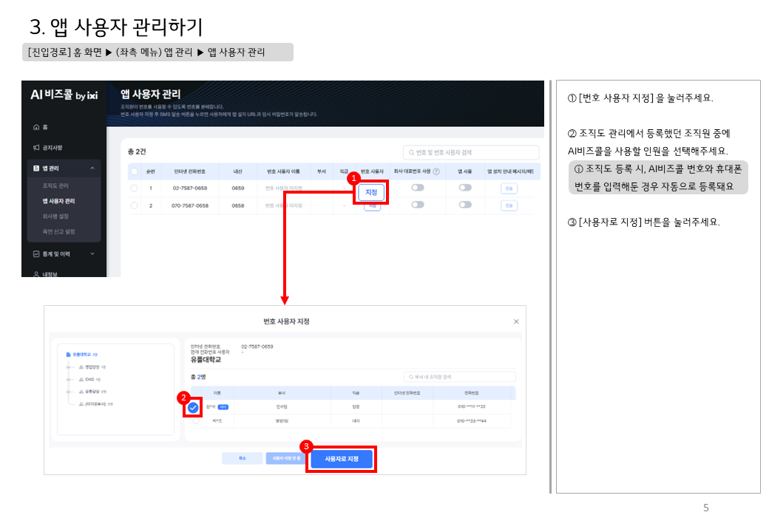Click the 앱 관리 document icon
The height and width of the screenshot is (532, 769).
(x=36, y=168)
